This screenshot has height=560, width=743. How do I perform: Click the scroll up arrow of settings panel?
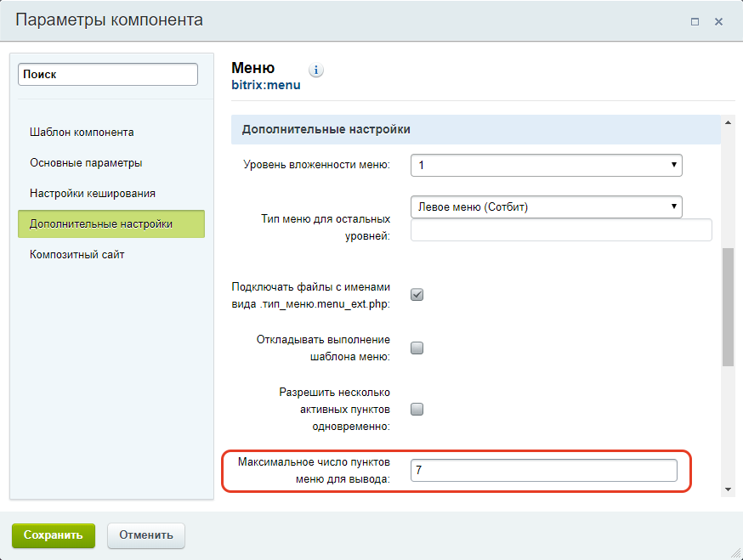pos(728,122)
